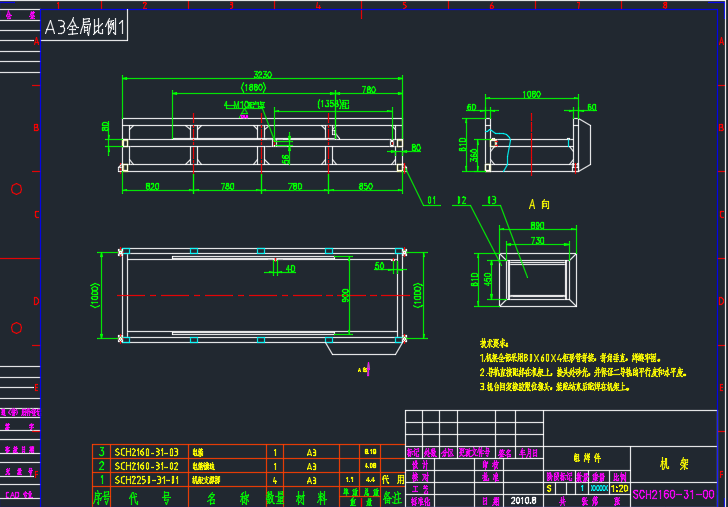Select the 备注 column header
This screenshot has width=728, height=507.
pyautogui.click(x=393, y=498)
